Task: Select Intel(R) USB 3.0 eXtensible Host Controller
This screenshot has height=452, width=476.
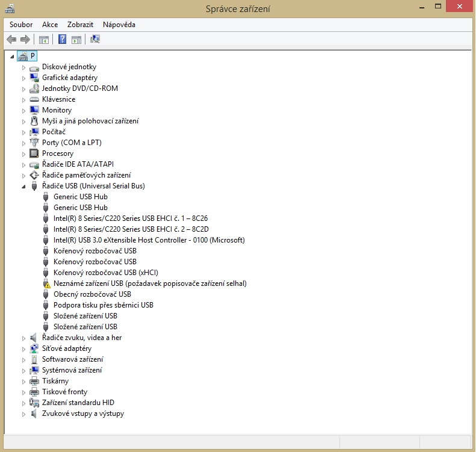Action: (149, 240)
